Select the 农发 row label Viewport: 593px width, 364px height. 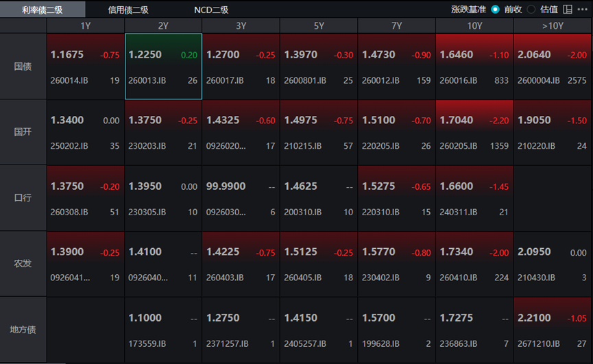23,263
